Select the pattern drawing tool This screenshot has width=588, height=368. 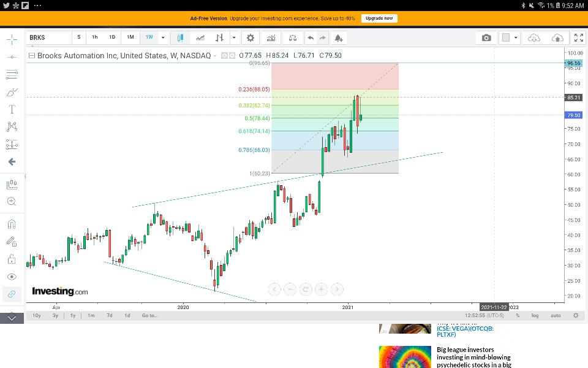[12, 126]
